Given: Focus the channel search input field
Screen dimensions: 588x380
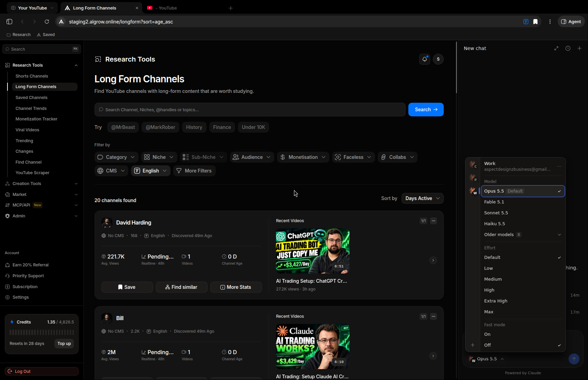Looking at the screenshot, I should [x=250, y=110].
